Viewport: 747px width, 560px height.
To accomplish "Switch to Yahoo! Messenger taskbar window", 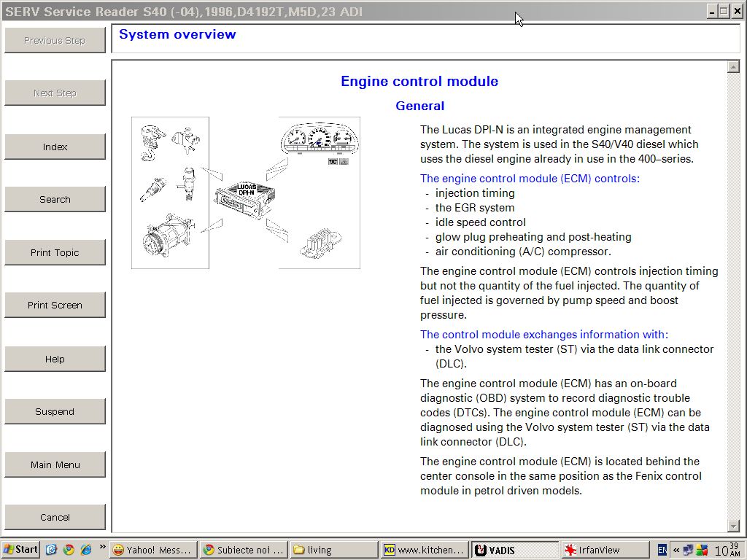I will [x=152, y=550].
